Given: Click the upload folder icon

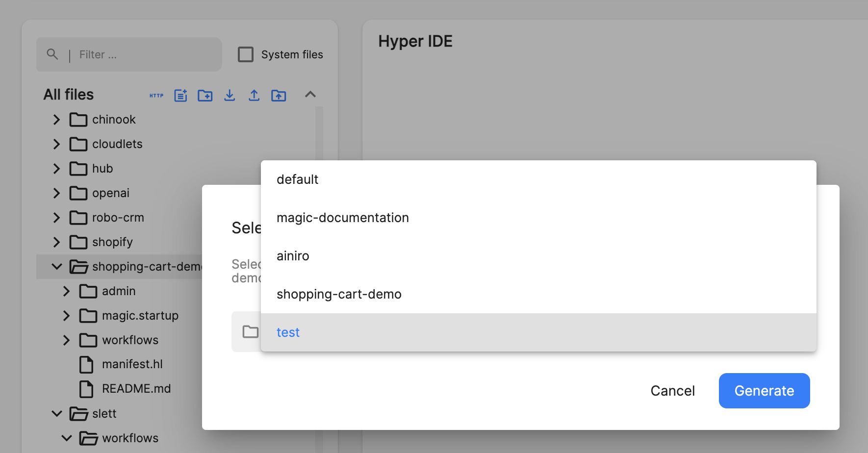Looking at the screenshot, I should pos(279,95).
